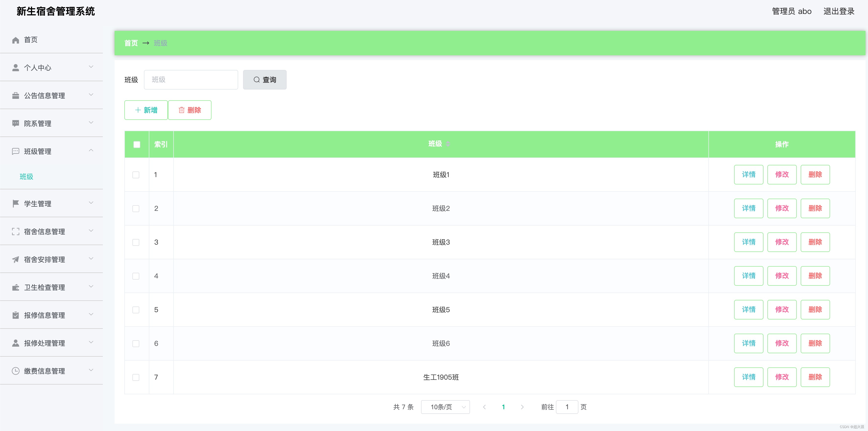This screenshot has width=868, height=431.
Task: Check the checkbox for row 班级2
Action: (136, 208)
